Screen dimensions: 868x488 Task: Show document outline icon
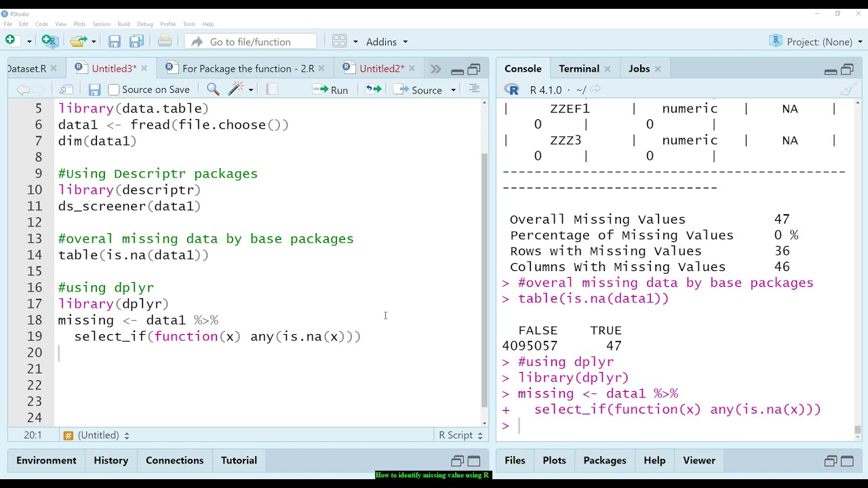coord(474,89)
